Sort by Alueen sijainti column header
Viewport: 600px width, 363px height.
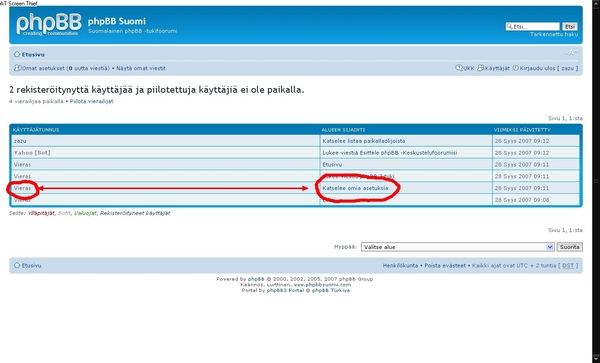click(x=343, y=130)
